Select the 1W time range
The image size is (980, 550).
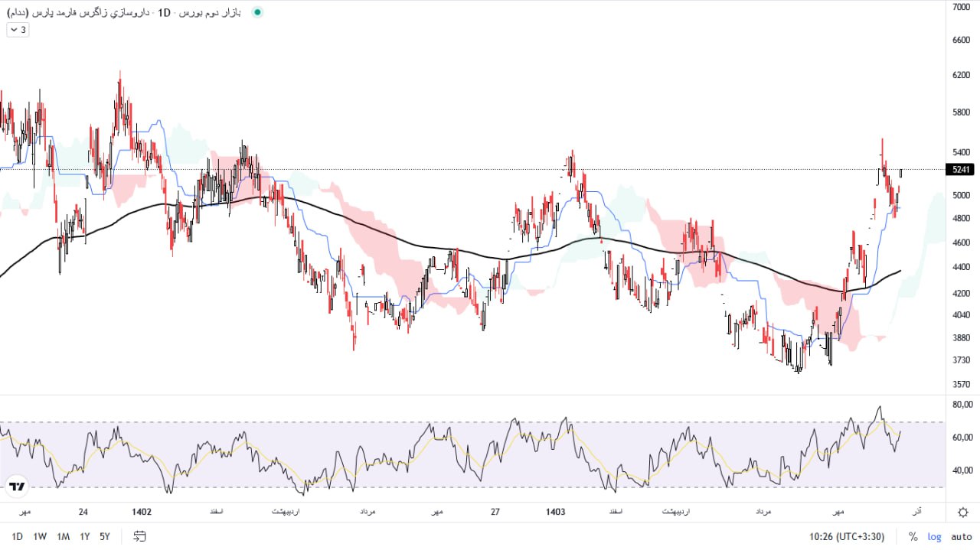pyautogui.click(x=40, y=536)
